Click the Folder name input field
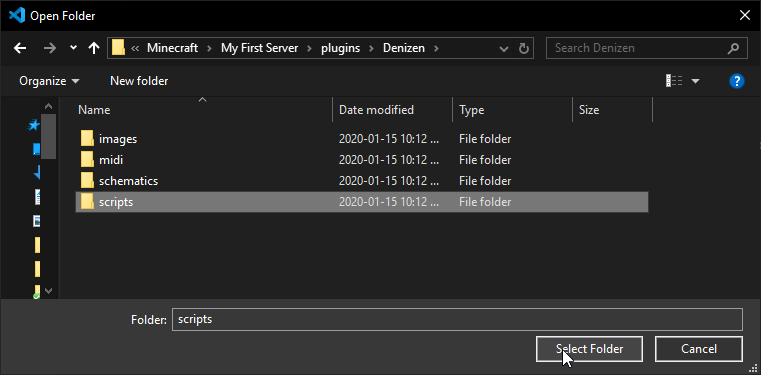 (457, 320)
